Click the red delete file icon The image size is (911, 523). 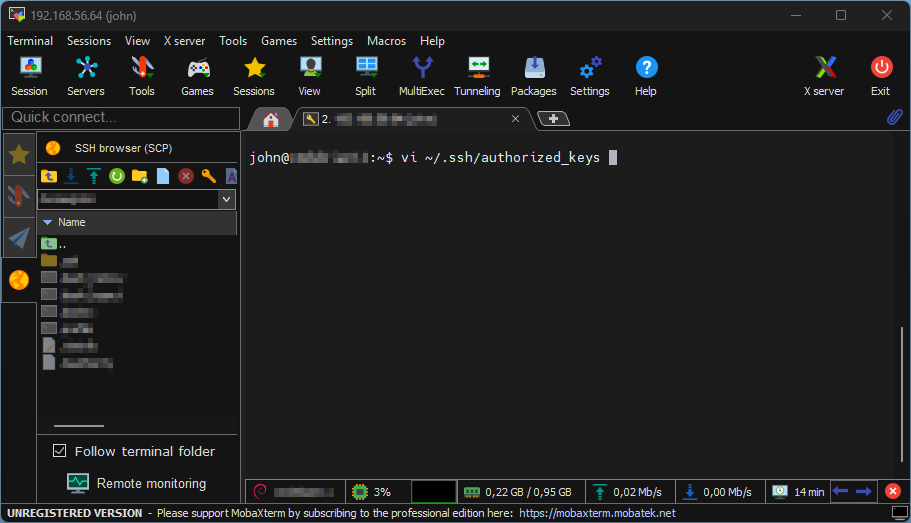(x=186, y=175)
